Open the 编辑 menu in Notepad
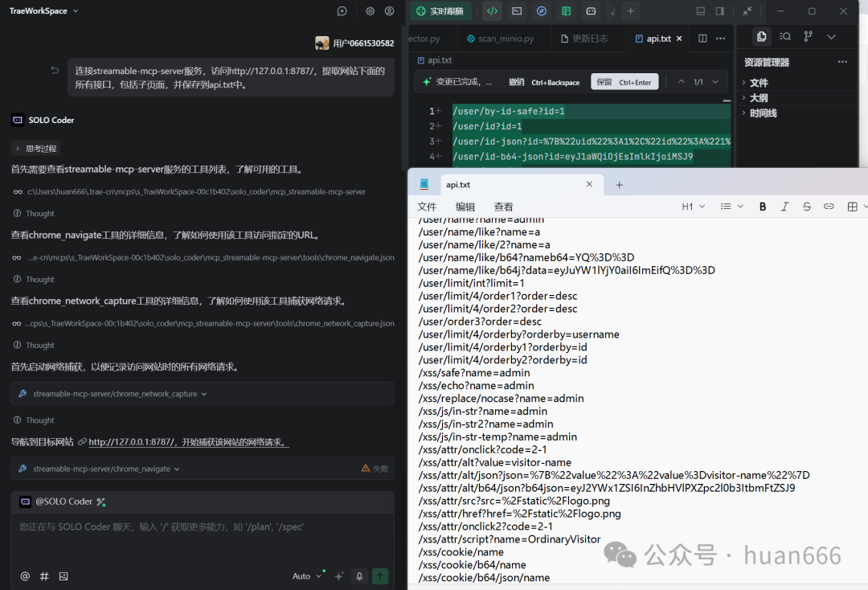Viewport: 868px width, 590px height. [x=465, y=207]
